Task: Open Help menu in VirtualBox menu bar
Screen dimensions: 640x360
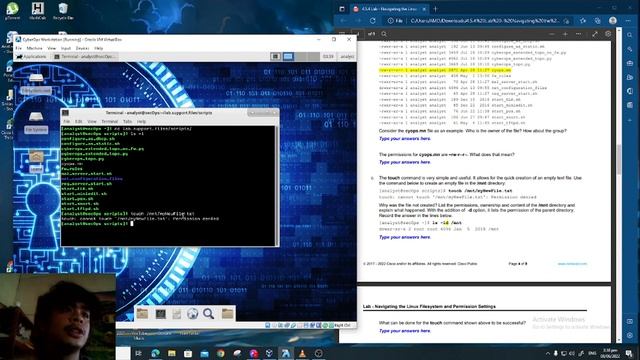Action: click(x=98, y=48)
